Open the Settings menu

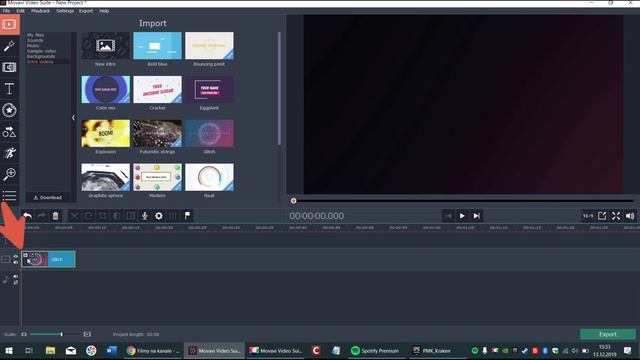pos(65,11)
